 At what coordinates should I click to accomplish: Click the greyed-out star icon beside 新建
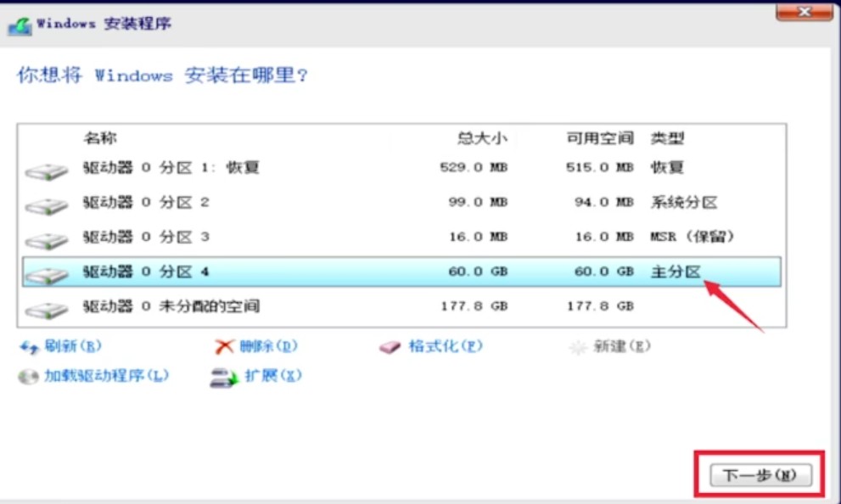[x=578, y=347]
